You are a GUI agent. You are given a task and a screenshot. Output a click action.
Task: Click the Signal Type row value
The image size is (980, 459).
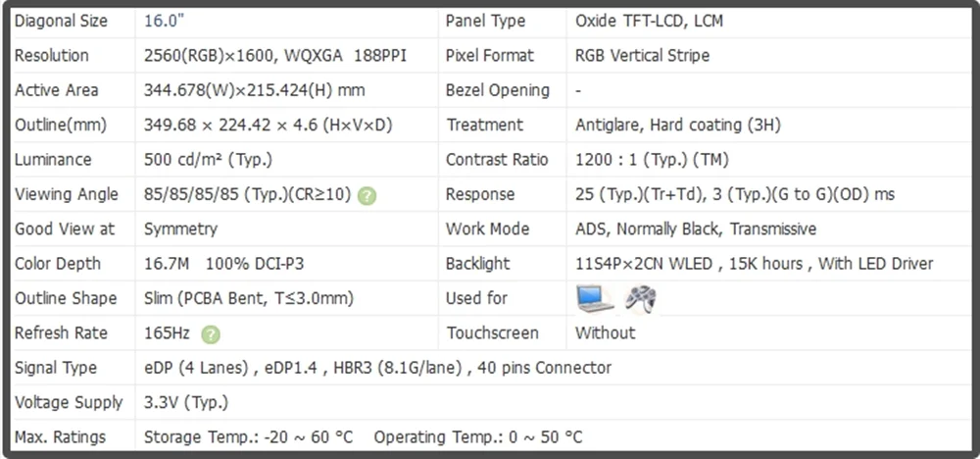377,368
